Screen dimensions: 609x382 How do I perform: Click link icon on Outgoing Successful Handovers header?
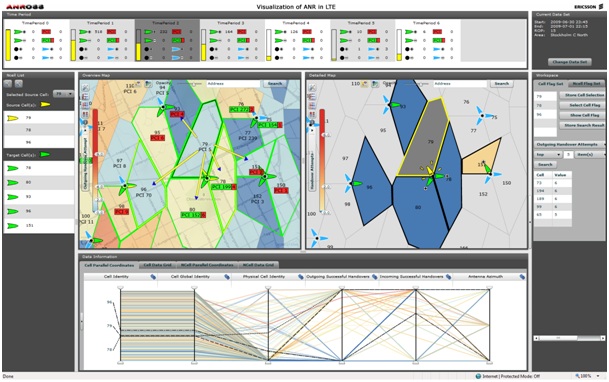click(x=374, y=277)
